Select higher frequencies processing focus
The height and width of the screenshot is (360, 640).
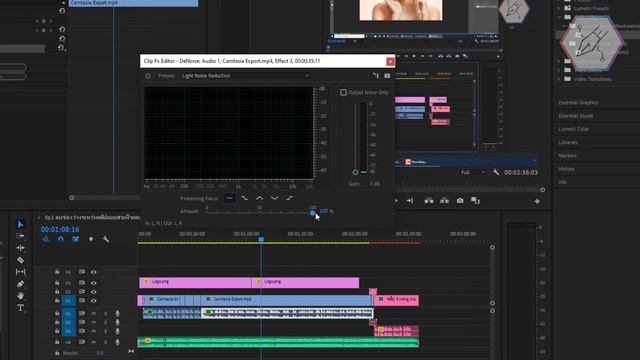pyautogui.click(x=289, y=198)
